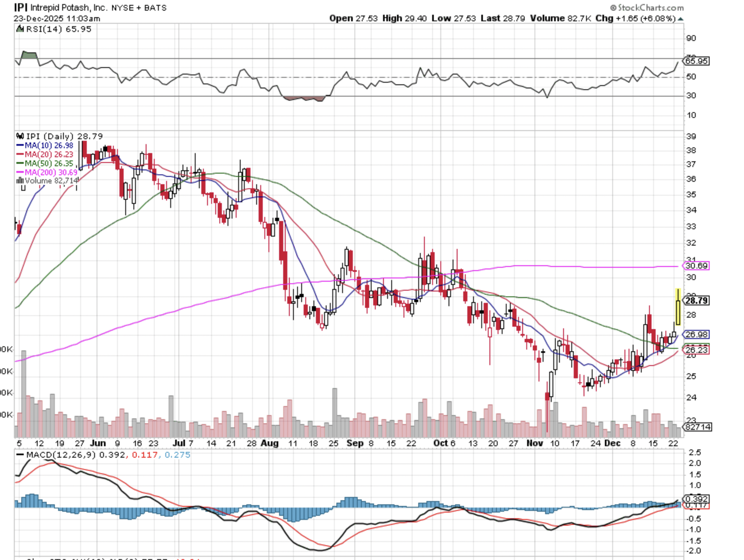Click the Volume bars icon in legend
The image size is (744, 560).
pos(20,181)
